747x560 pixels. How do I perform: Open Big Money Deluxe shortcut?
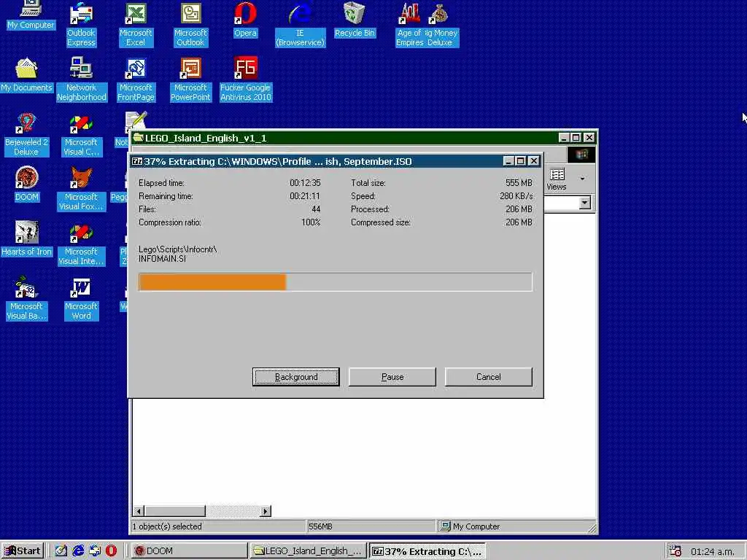(x=441, y=25)
